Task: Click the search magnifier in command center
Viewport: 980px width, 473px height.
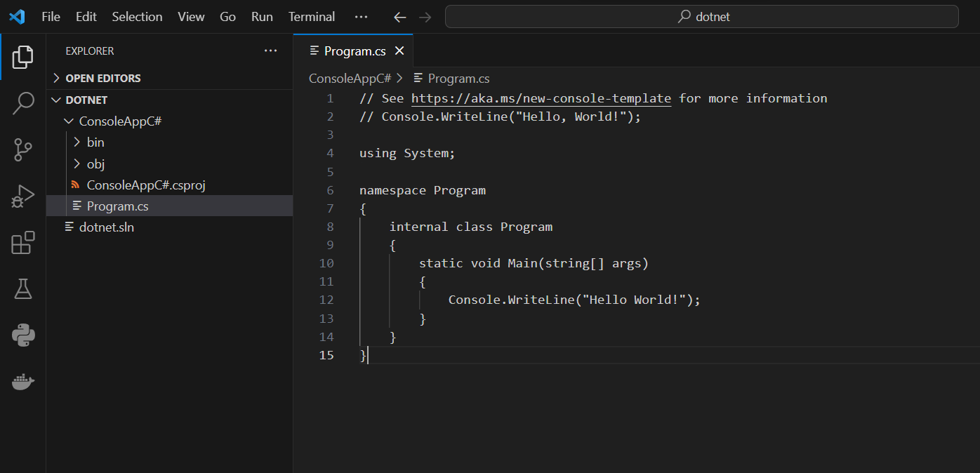Action: pos(684,17)
